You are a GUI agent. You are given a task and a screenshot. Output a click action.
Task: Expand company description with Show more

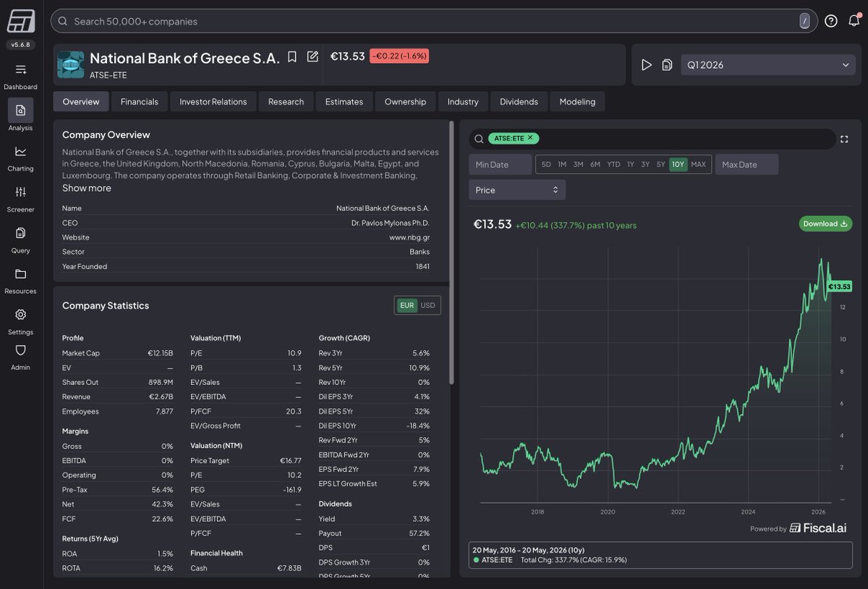point(87,188)
